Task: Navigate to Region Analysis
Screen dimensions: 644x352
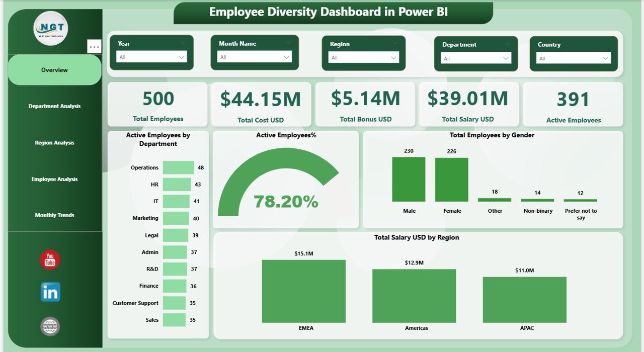Action: (54, 142)
